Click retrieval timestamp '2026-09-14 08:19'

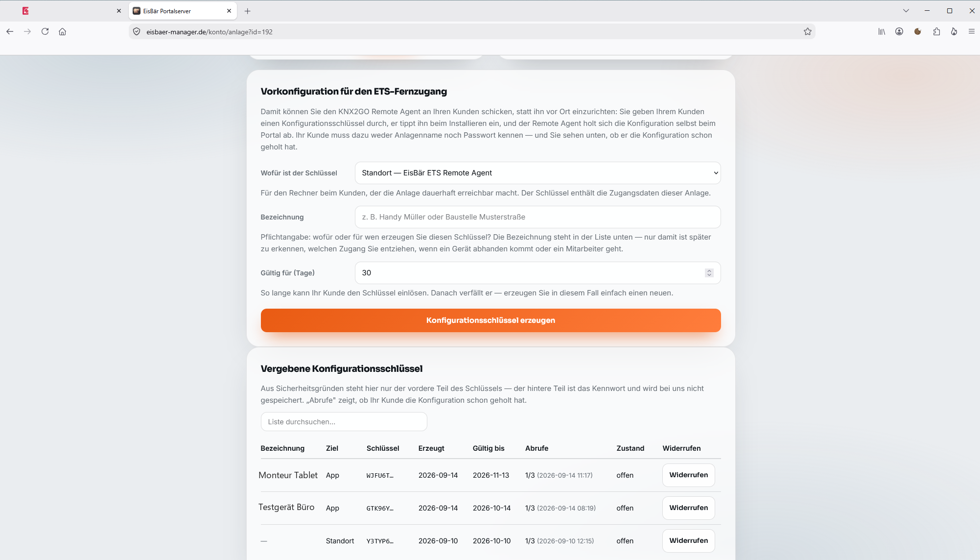[x=566, y=508]
